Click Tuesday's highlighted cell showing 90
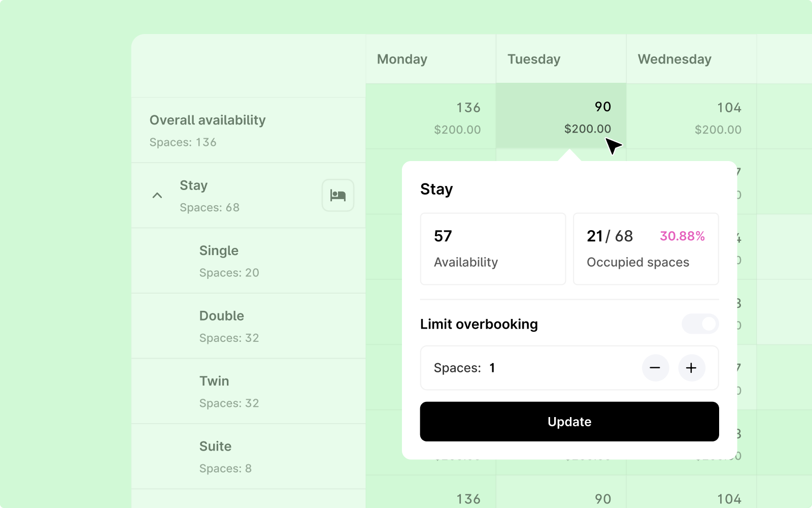 tap(561, 116)
